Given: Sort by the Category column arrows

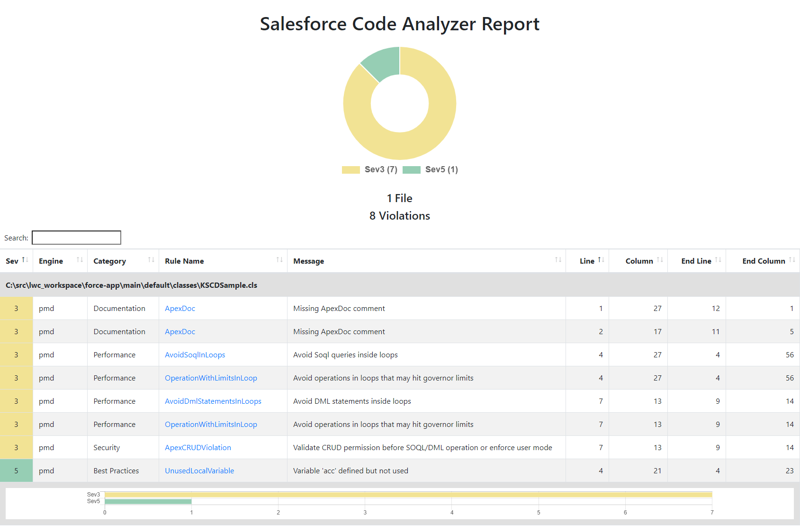Looking at the screenshot, I should click(x=151, y=260).
